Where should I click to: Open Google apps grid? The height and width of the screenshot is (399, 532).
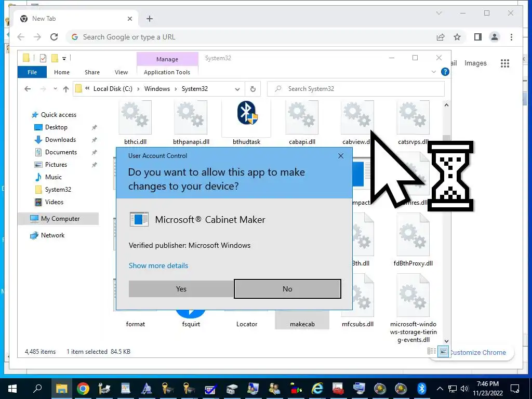pyautogui.click(x=505, y=63)
